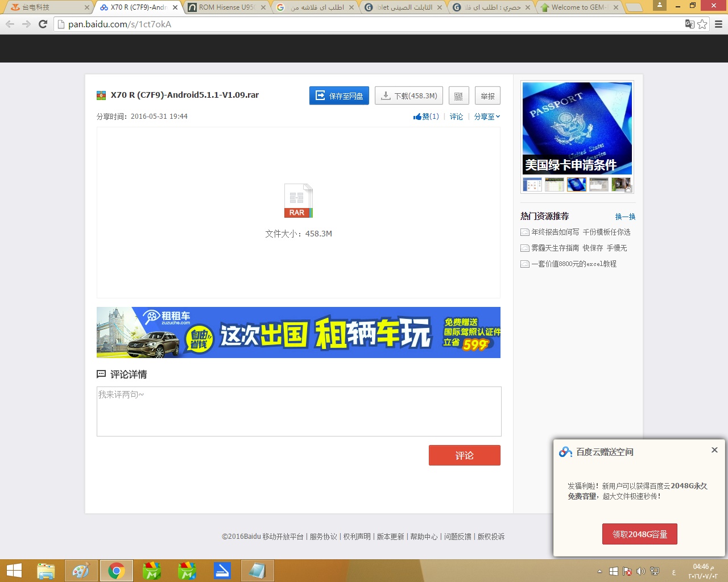The height and width of the screenshot is (582, 728).
Task: Click the Chrome icon in taskbar
Action: point(116,571)
